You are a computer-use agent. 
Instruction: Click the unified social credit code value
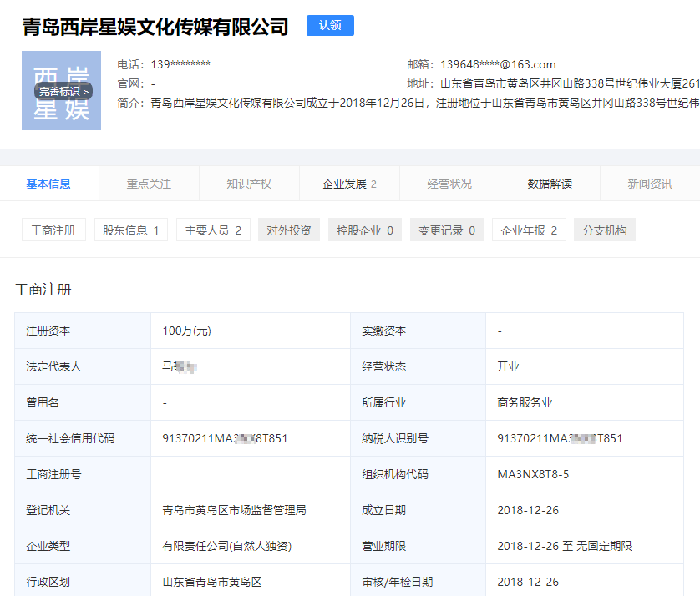225,438
